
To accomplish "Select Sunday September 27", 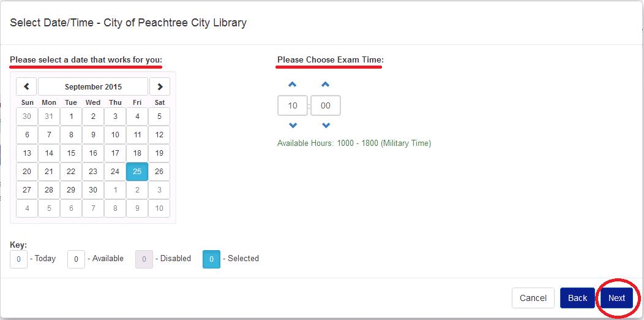I will click(x=27, y=190).
